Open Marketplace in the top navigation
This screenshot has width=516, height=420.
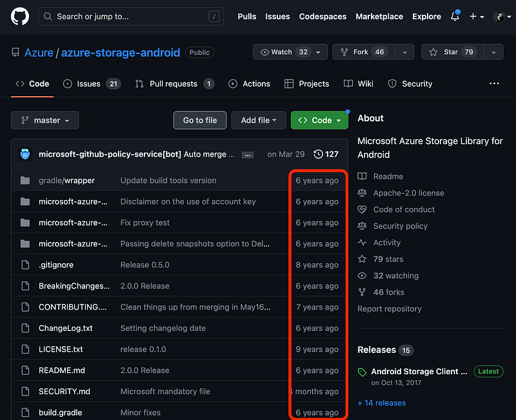click(379, 17)
